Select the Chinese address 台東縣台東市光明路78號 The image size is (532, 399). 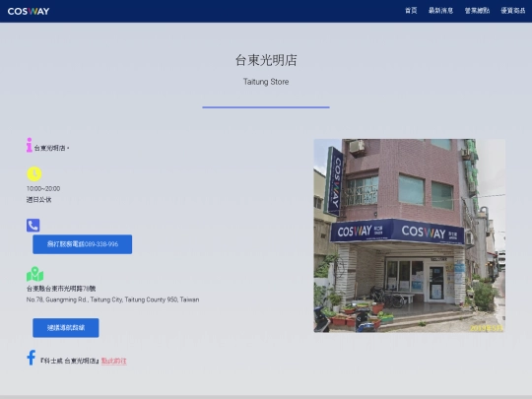point(61,289)
